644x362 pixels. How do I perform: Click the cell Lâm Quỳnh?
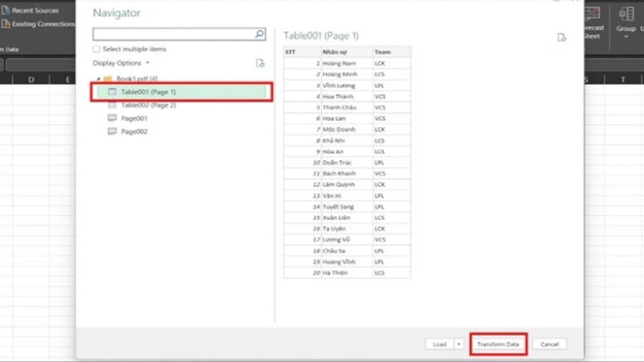coord(347,185)
